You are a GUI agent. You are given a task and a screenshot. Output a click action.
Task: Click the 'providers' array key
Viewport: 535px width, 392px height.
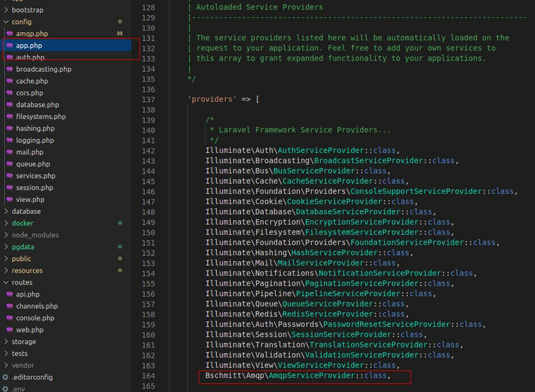point(212,99)
